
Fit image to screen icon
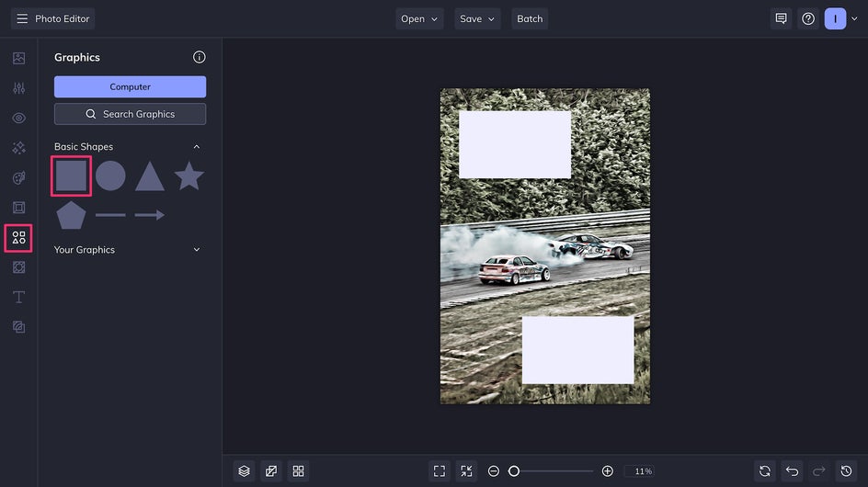coord(440,471)
